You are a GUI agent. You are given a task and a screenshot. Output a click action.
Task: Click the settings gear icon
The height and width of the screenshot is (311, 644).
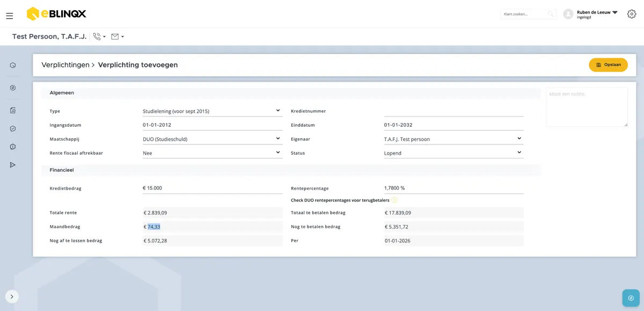(x=632, y=14)
